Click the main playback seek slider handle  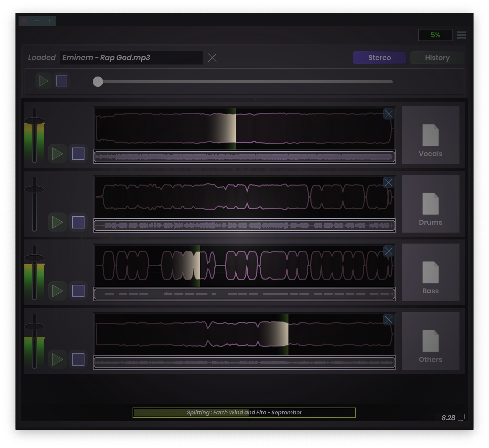[98, 82]
